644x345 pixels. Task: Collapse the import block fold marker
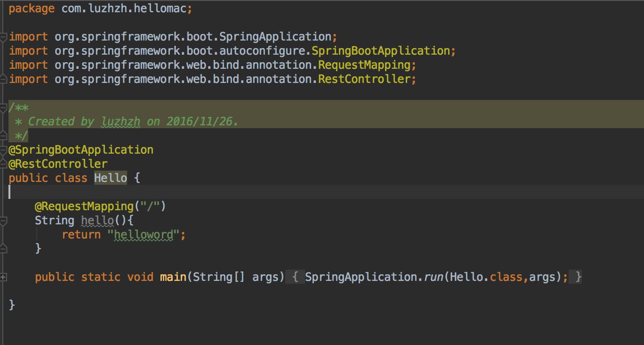coord(3,36)
